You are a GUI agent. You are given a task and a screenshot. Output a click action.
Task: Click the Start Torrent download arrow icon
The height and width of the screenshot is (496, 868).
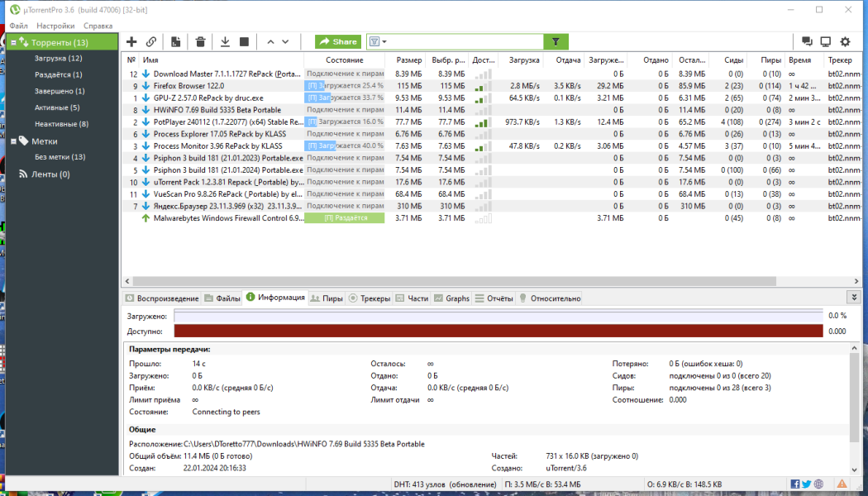(x=226, y=41)
